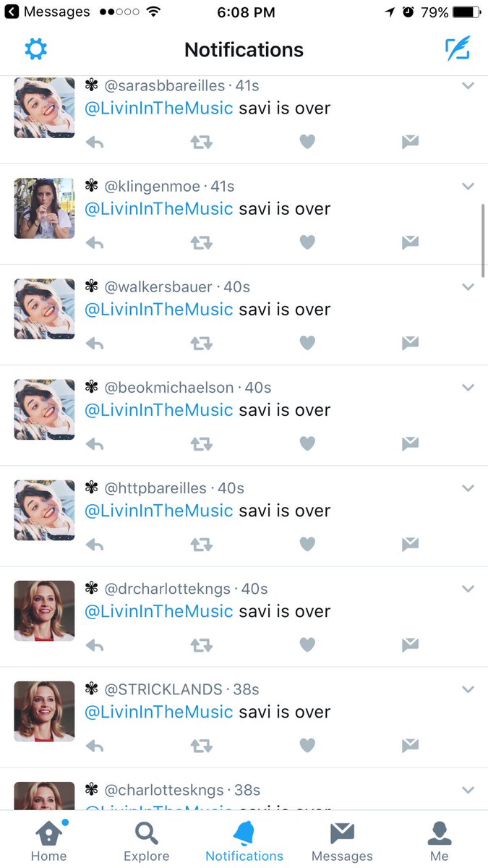Retweet @walkersbauer's tweet
This screenshot has height=868, width=488.
pos(202,344)
